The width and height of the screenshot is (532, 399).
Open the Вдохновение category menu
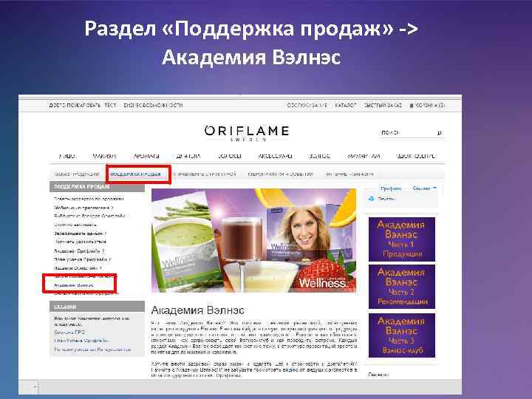point(416,156)
